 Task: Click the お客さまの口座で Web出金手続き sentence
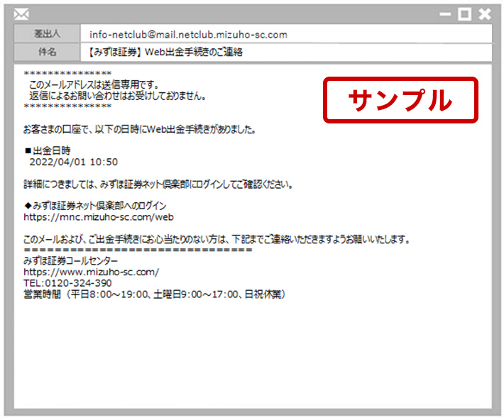coord(140,129)
